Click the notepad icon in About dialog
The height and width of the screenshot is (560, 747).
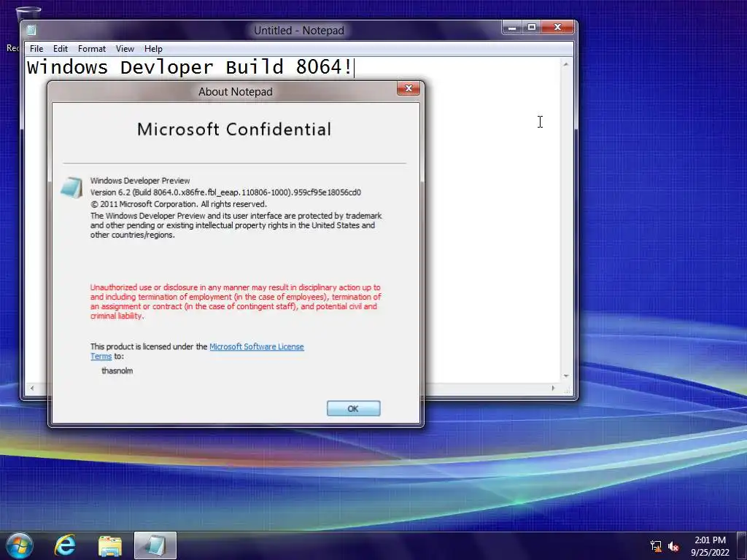[x=71, y=187]
